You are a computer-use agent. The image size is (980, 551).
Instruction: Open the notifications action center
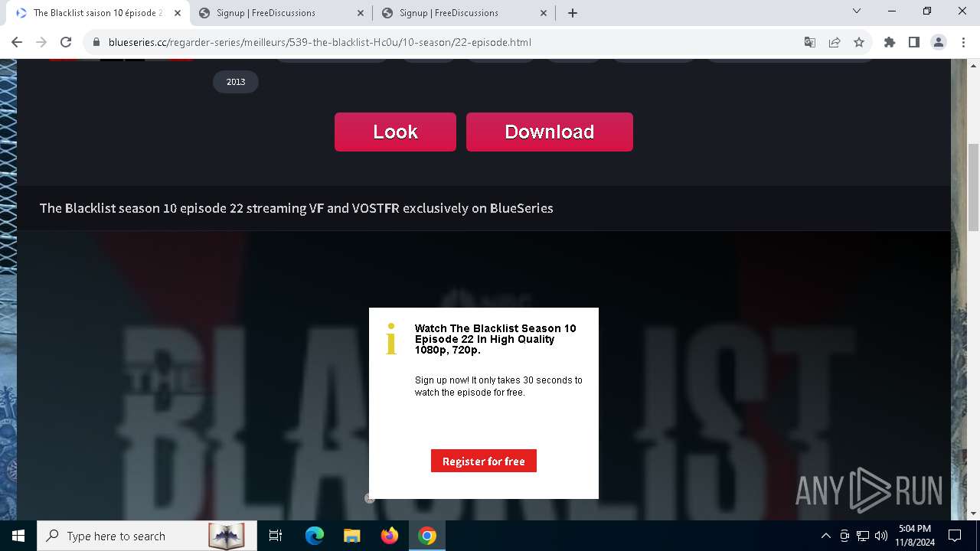pyautogui.click(x=955, y=536)
